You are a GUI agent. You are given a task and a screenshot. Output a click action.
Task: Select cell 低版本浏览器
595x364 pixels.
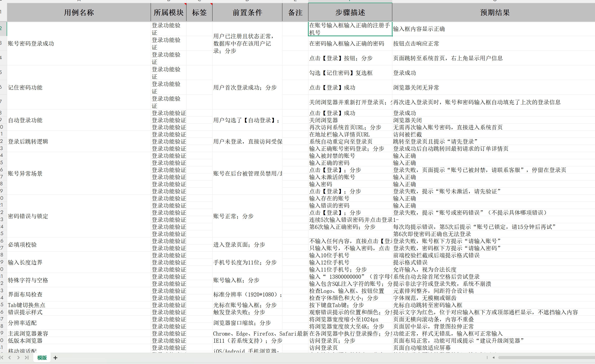coord(79,341)
